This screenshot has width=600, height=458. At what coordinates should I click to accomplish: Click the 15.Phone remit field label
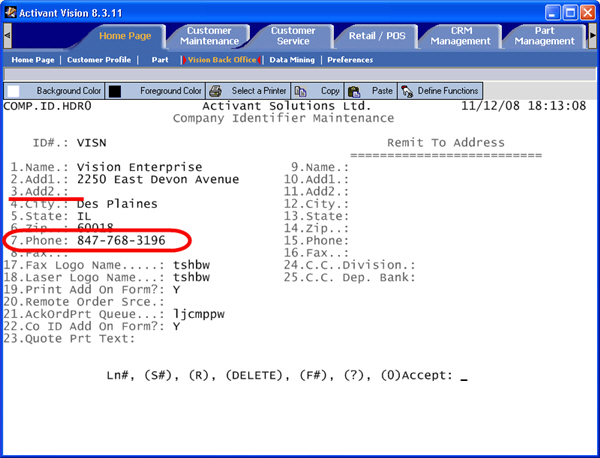tap(316, 241)
